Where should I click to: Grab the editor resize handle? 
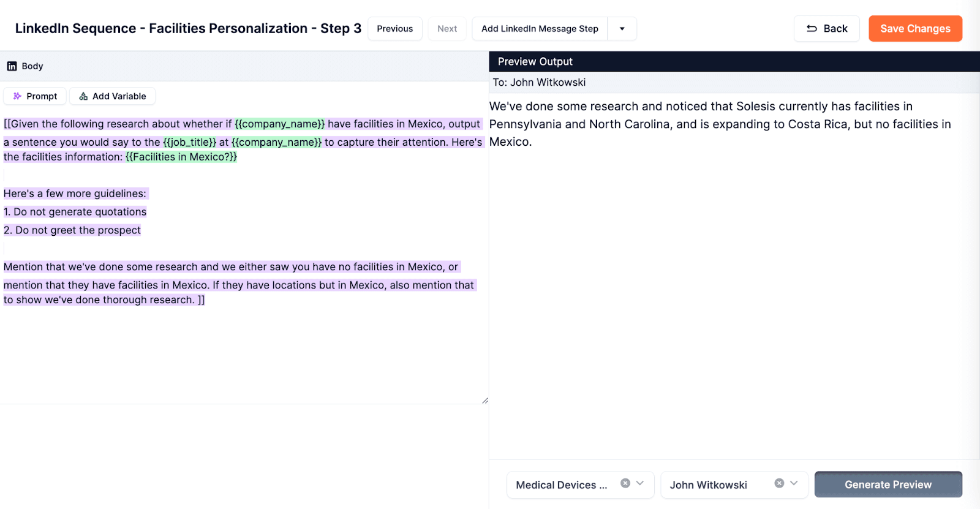coord(484,401)
